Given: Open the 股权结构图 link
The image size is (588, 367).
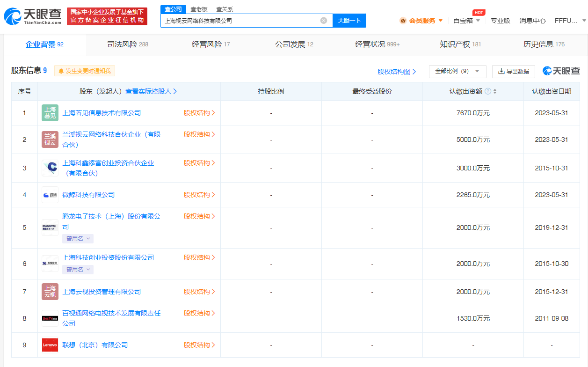Looking at the screenshot, I should (x=397, y=72).
